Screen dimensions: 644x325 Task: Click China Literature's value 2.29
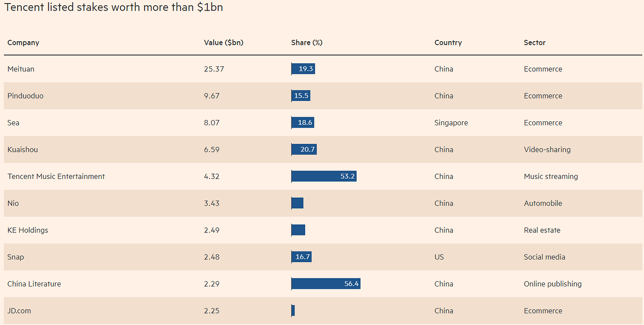tap(211, 284)
